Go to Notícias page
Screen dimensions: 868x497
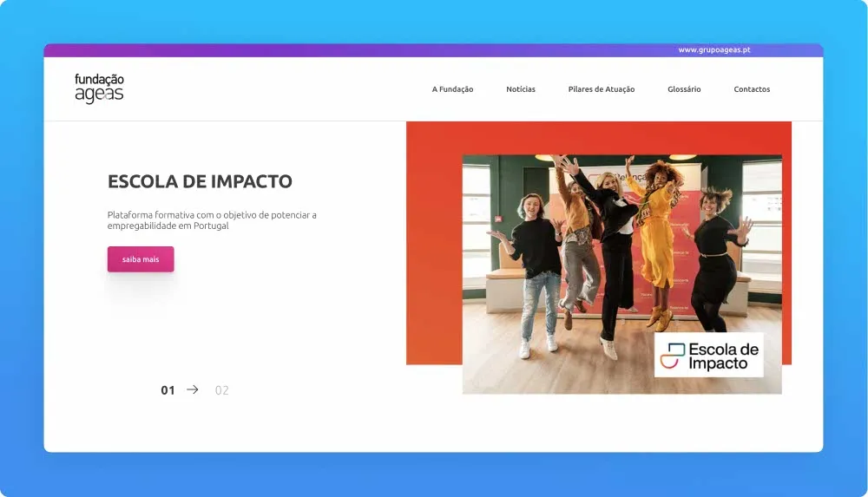(x=520, y=89)
